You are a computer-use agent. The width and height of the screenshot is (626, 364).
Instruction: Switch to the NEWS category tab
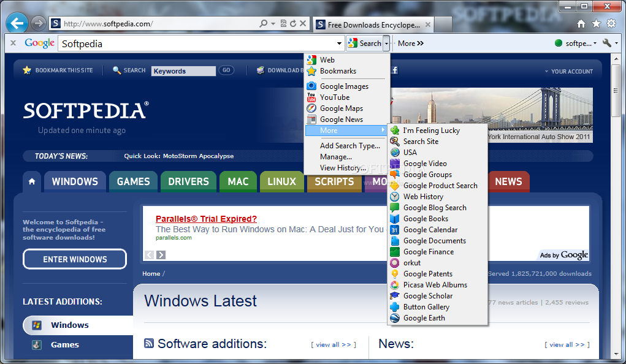click(x=509, y=181)
